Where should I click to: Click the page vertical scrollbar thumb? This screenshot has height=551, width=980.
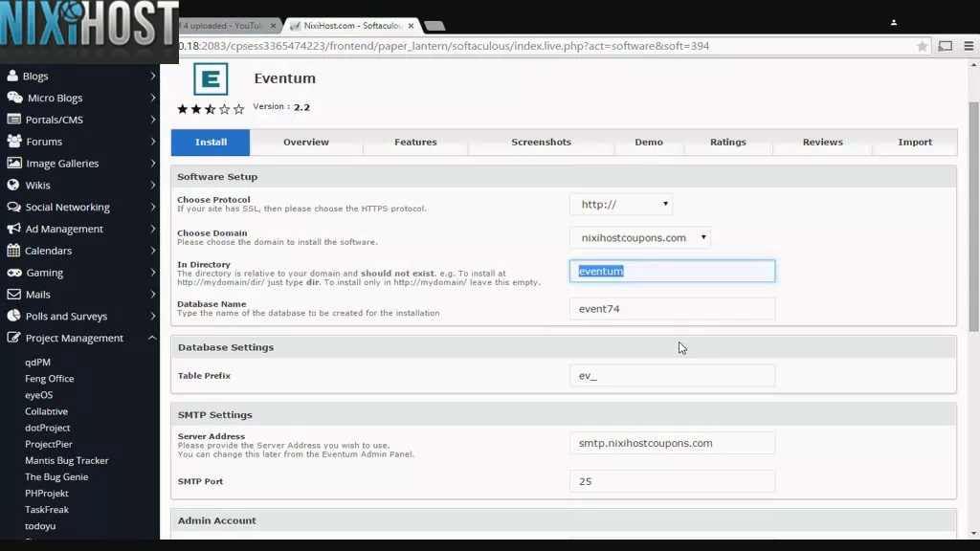[973, 215]
